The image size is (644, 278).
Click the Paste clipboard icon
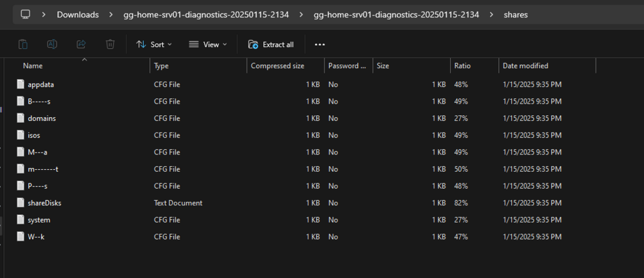[23, 44]
